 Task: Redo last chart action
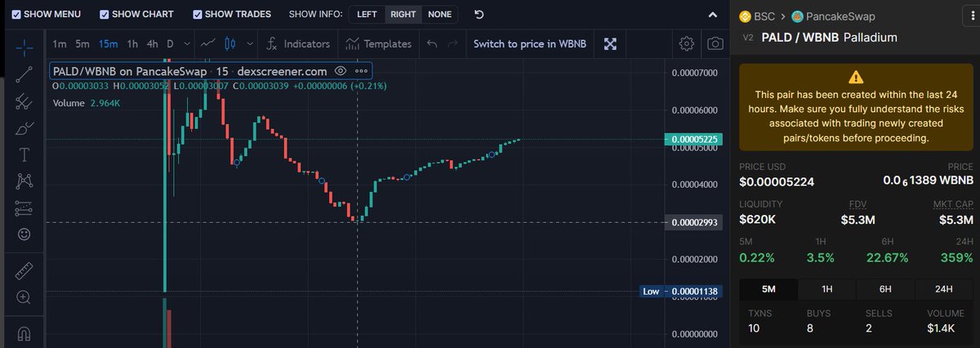pos(454,43)
